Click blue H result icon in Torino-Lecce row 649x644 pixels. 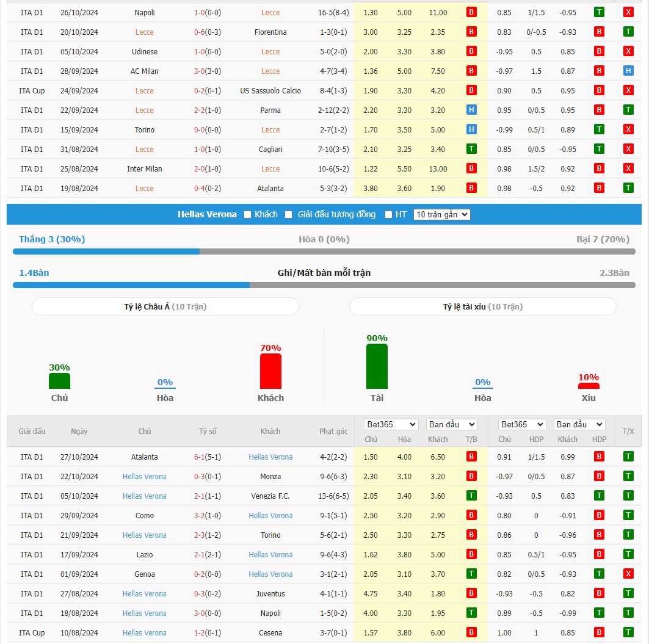(471, 129)
